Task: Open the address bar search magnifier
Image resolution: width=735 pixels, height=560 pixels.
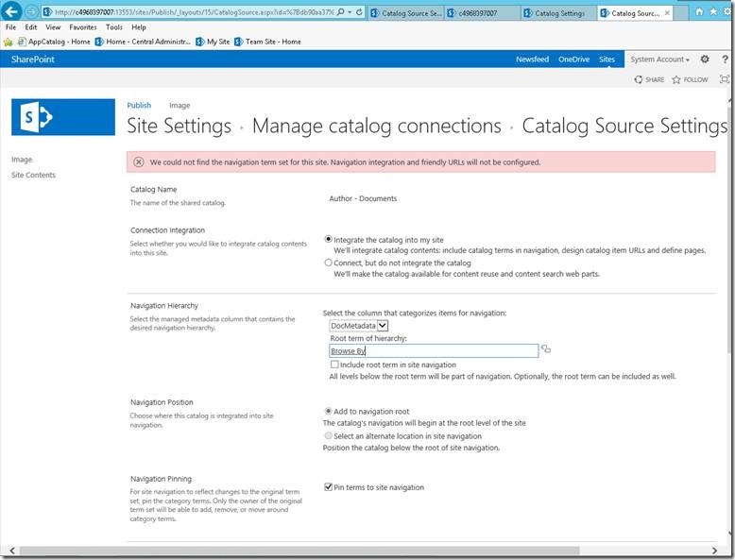Action: coord(341,12)
